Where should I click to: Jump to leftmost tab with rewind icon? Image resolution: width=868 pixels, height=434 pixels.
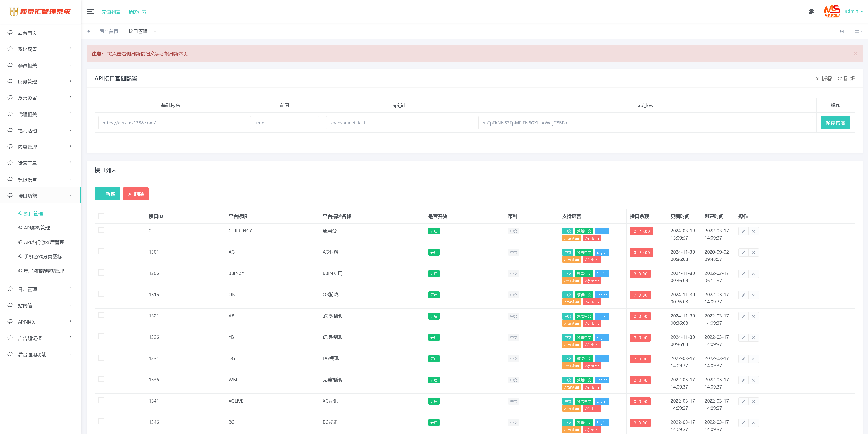[x=89, y=31]
